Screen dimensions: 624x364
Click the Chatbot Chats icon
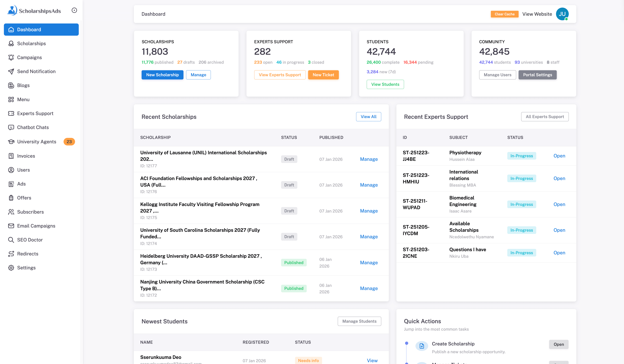pos(11,127)
